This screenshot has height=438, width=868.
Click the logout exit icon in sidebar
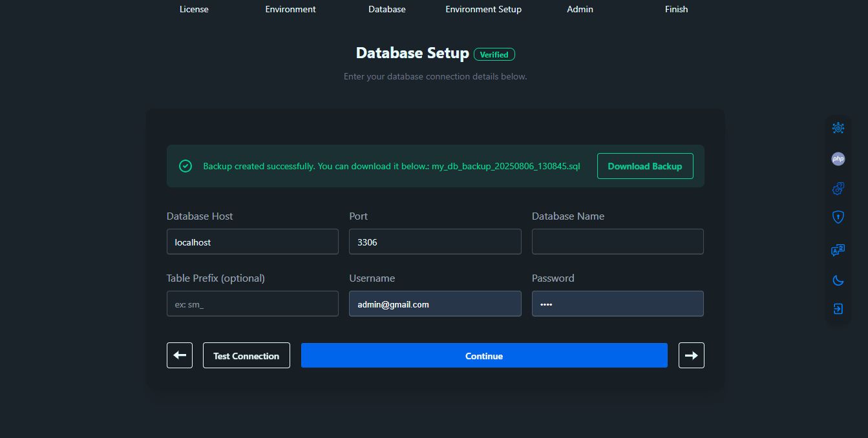pos(838,309)
